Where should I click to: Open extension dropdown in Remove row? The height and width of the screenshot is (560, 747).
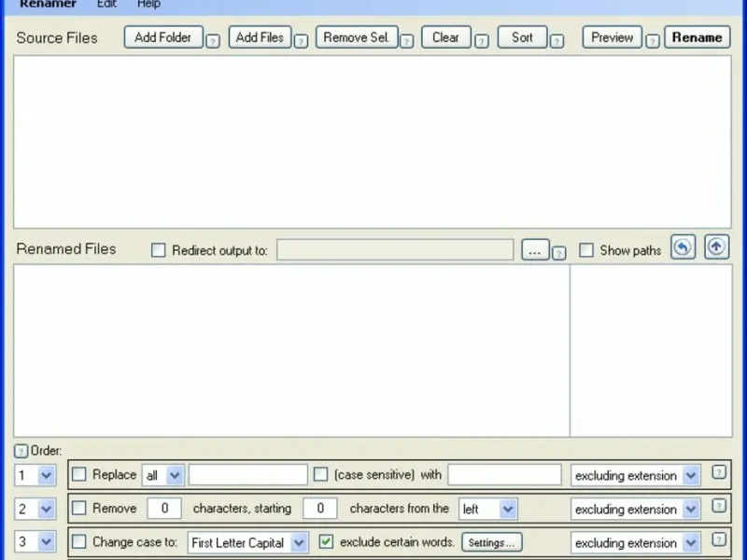pos(636,509)
